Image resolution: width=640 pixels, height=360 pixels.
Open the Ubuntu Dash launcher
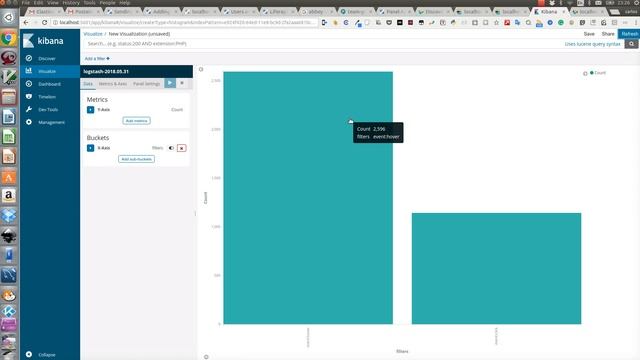click(x=9, y=18)
